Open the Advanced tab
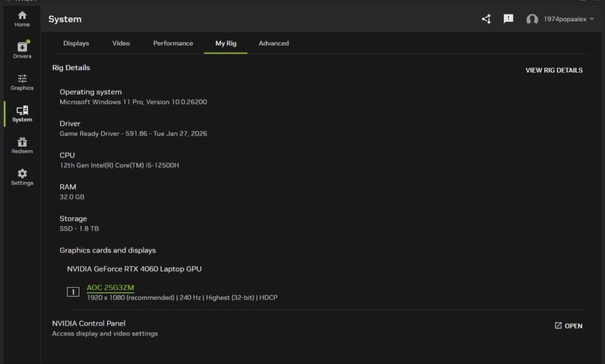Viewport: 605px width, 364px height. [x=273, y=43]
